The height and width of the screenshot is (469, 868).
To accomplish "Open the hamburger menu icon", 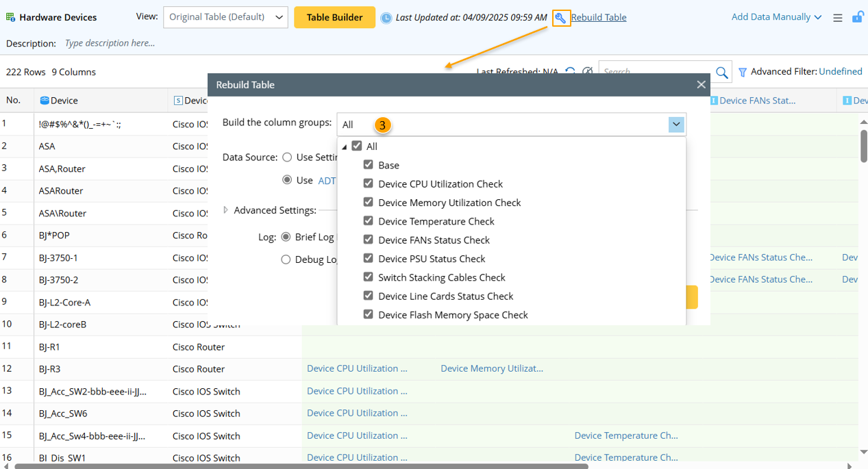I will coord(837,18).
